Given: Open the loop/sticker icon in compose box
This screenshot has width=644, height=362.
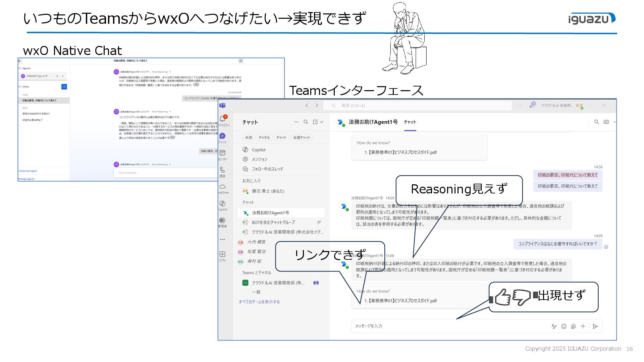Looking at the screenshot, I should tap(574, 326).
